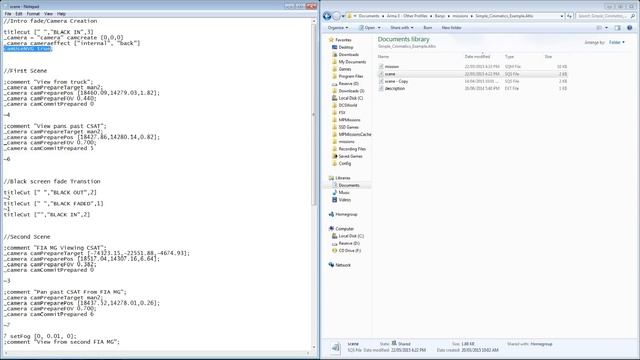This screenshot has height=360, width=640.
Task: Expand the arrow next to Open button
Action: [379, 28]
